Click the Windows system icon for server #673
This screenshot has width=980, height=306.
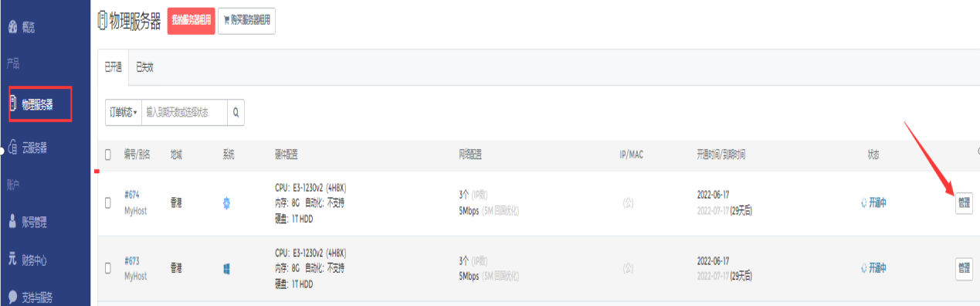[226, 269]
